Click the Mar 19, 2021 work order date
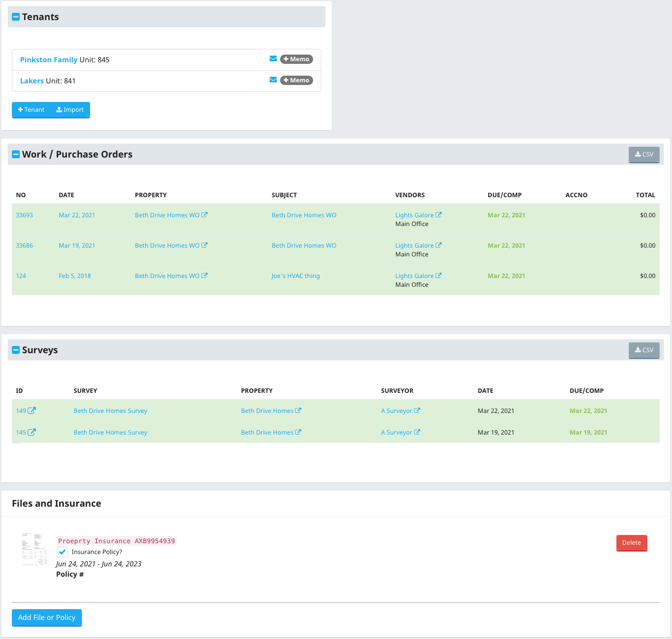672x639 pixels. pos(77,246)
